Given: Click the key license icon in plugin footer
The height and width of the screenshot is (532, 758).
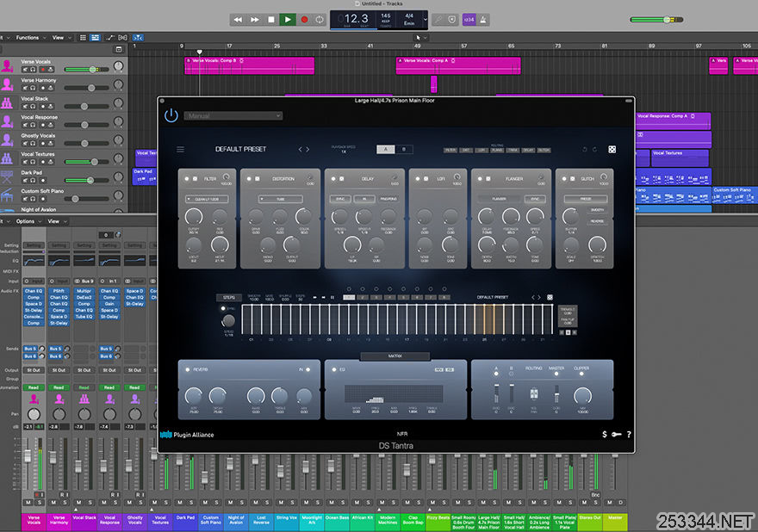Looking at the screenshot, I should click(617, 435).
